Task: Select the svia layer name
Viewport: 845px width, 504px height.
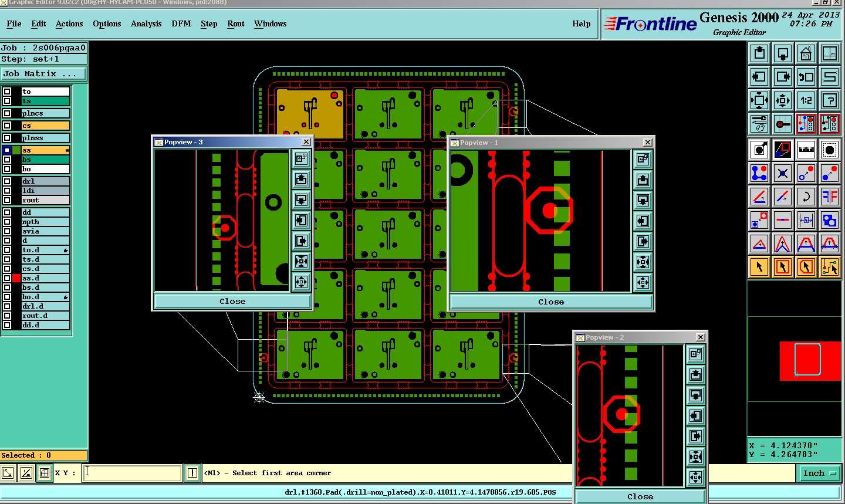Action: pos(46,231)
